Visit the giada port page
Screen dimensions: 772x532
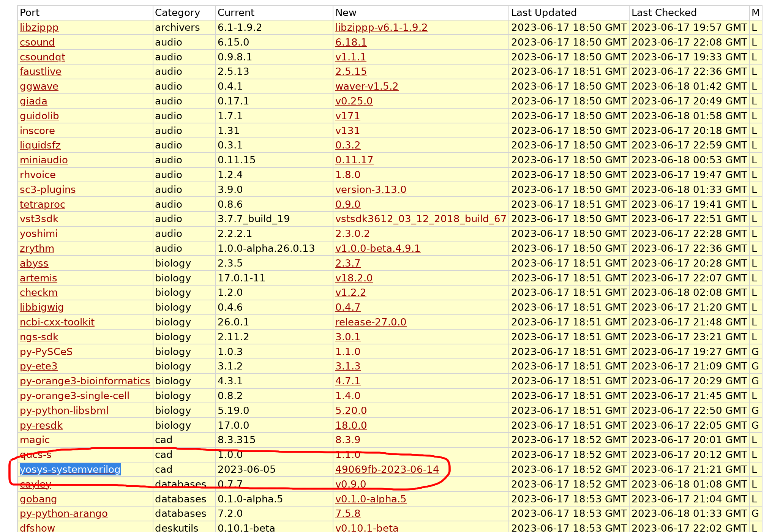tap(33, 101)
